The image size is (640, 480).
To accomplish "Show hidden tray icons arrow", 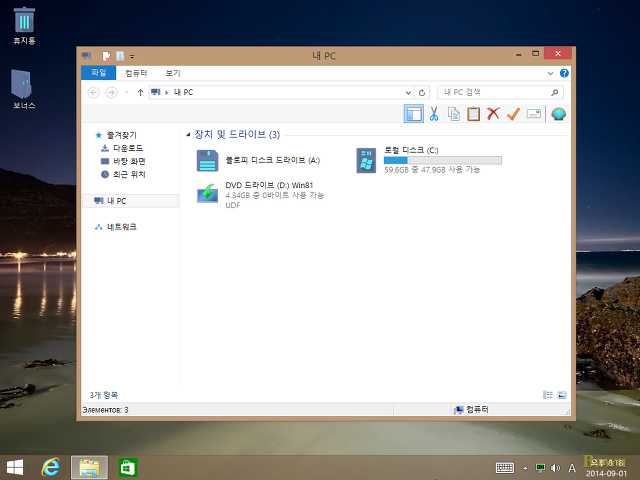I will pyautogui.click(x=525, y=468).
